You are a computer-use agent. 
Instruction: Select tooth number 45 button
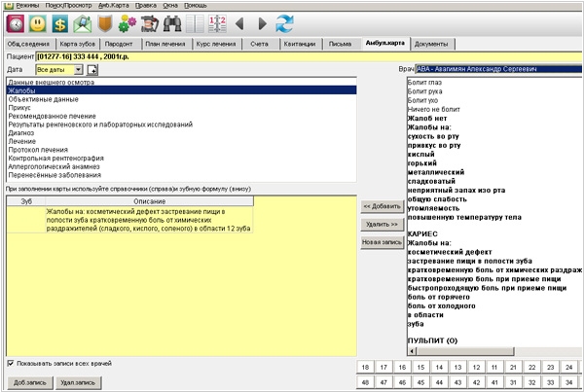pyautogui.click(x=420, y=382)
